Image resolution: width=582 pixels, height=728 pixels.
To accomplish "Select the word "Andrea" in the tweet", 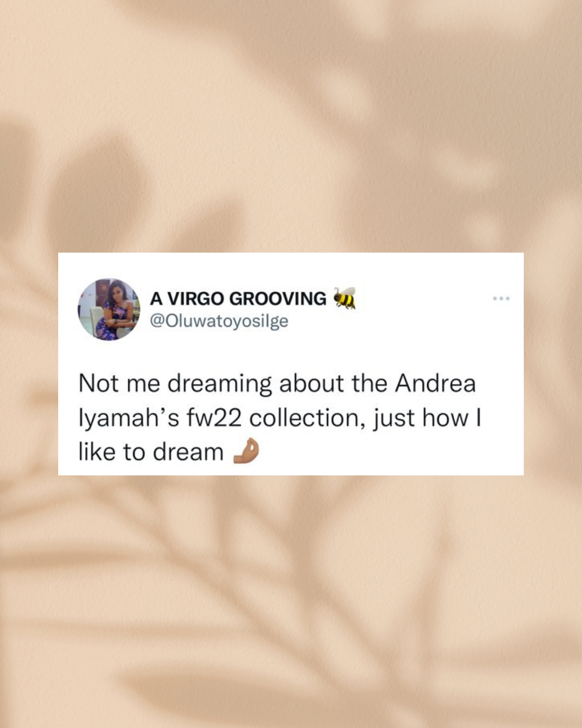I will pos(435,383).
